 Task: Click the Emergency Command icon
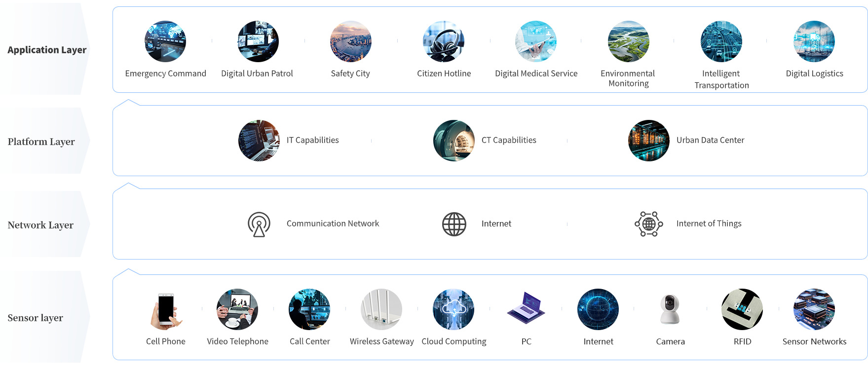click(x=165, y=41)
